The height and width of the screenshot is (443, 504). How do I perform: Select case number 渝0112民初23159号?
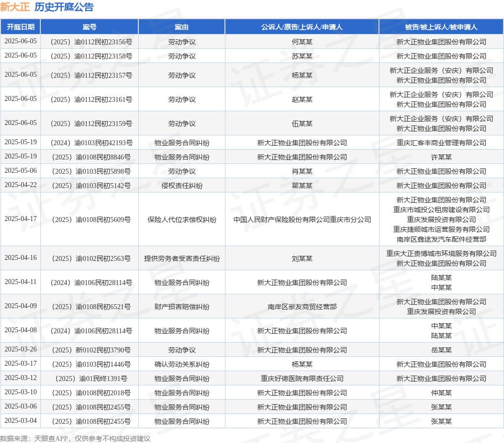click(x=91, y=124)
